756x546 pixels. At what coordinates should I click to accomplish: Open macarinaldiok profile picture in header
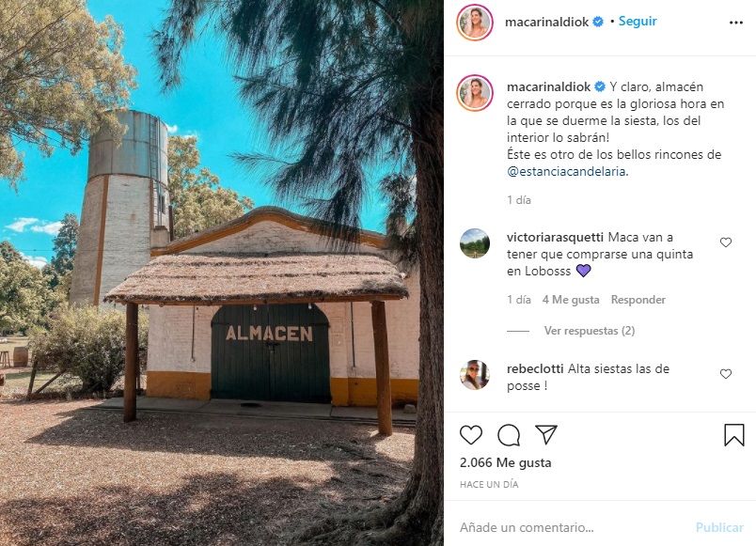click(475, 23)
